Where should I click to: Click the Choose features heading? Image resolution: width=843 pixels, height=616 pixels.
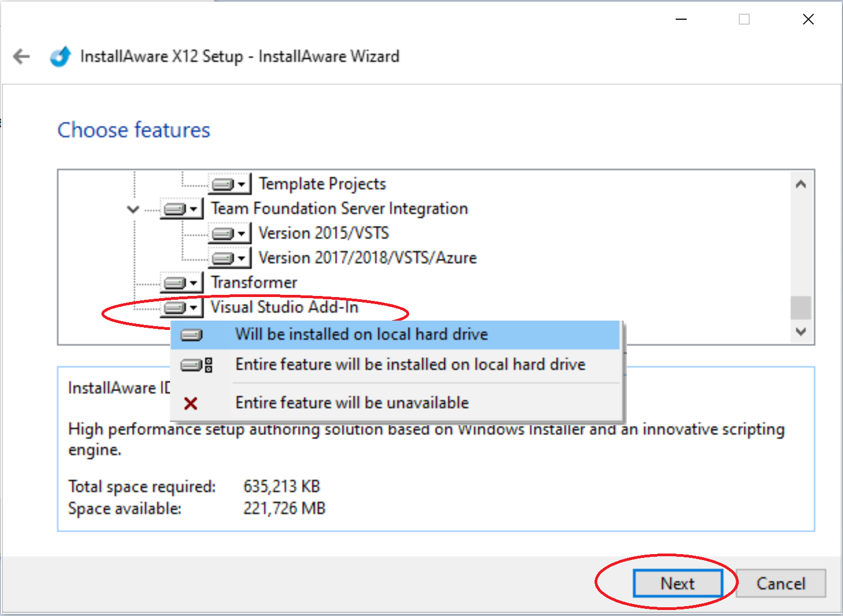tap(134, 130)
